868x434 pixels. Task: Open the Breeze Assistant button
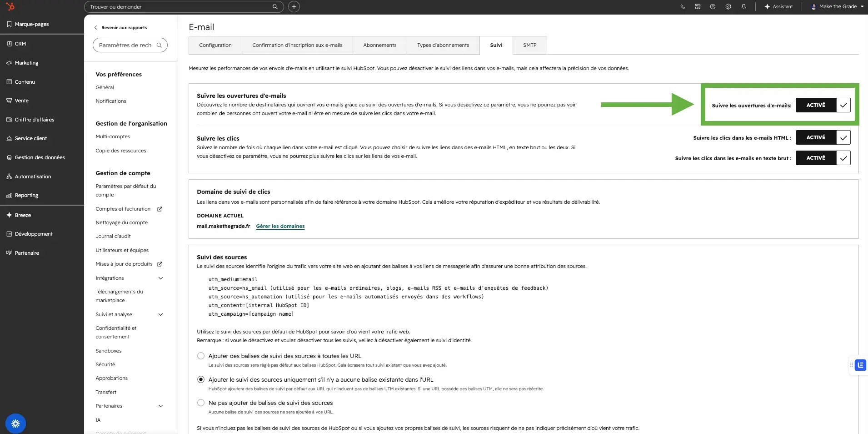(x=778, y=7)
